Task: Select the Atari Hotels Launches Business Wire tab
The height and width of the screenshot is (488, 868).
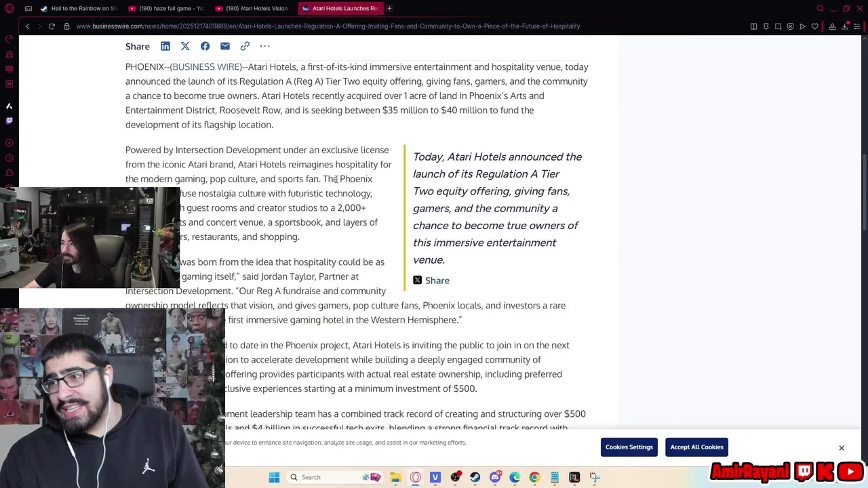Action: (x=340, y=8)
